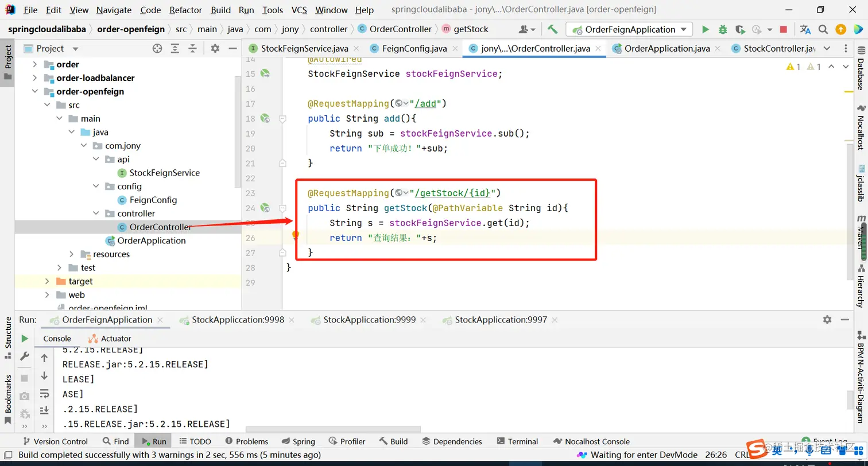Toggle fold marker at line 21 closing brace

[282, 163]
